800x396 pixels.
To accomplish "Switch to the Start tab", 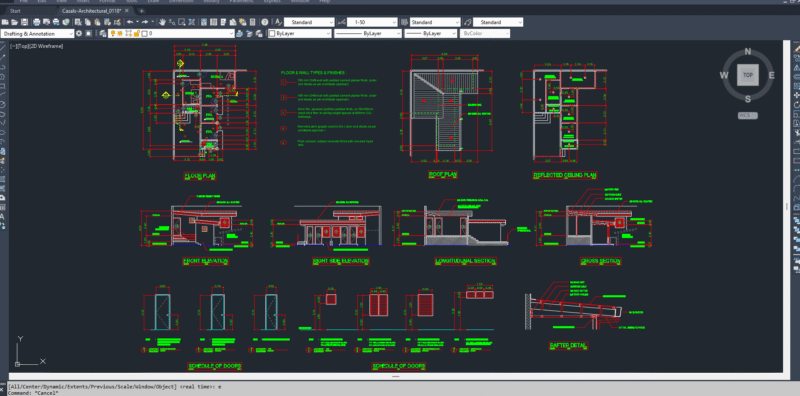I will 15,10.
